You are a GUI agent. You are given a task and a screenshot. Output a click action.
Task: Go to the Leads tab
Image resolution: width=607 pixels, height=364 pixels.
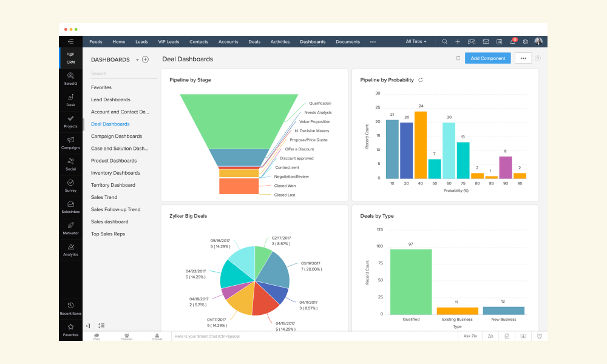pos(141,42)
